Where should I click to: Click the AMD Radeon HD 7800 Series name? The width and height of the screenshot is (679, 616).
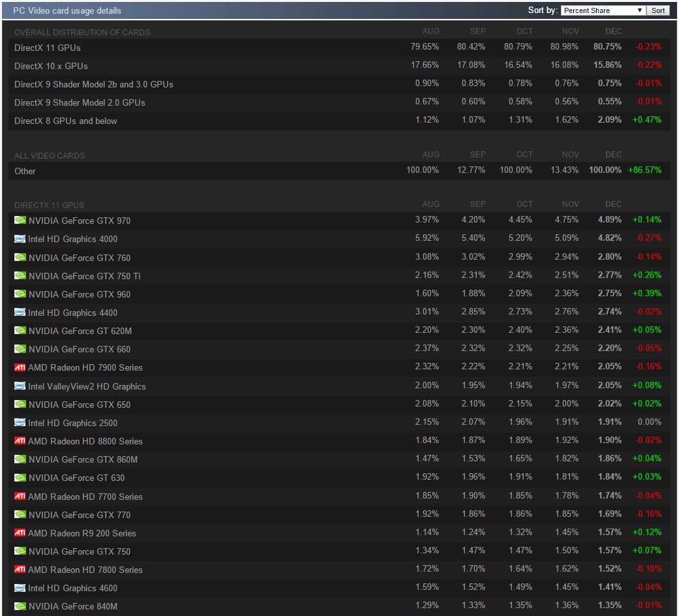[85, 570]
